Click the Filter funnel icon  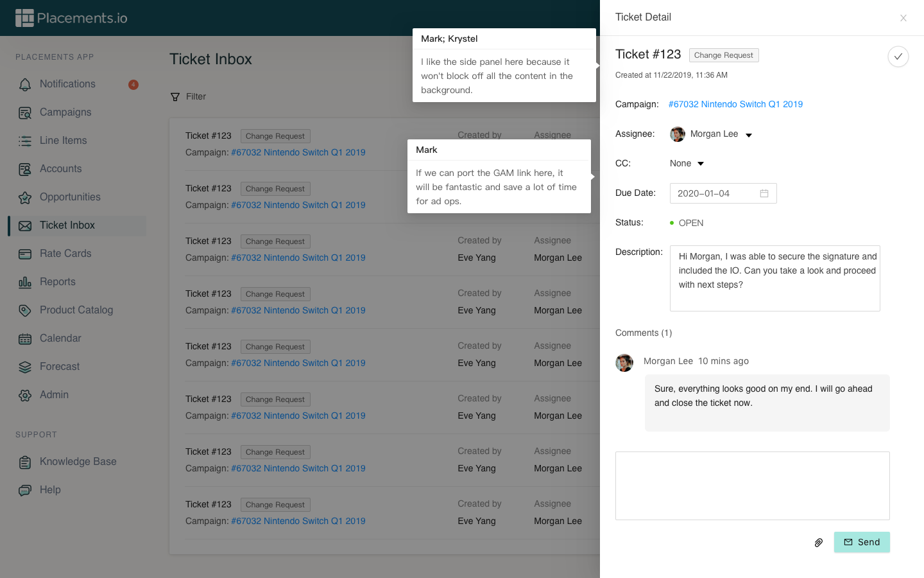tap(175, 97)
